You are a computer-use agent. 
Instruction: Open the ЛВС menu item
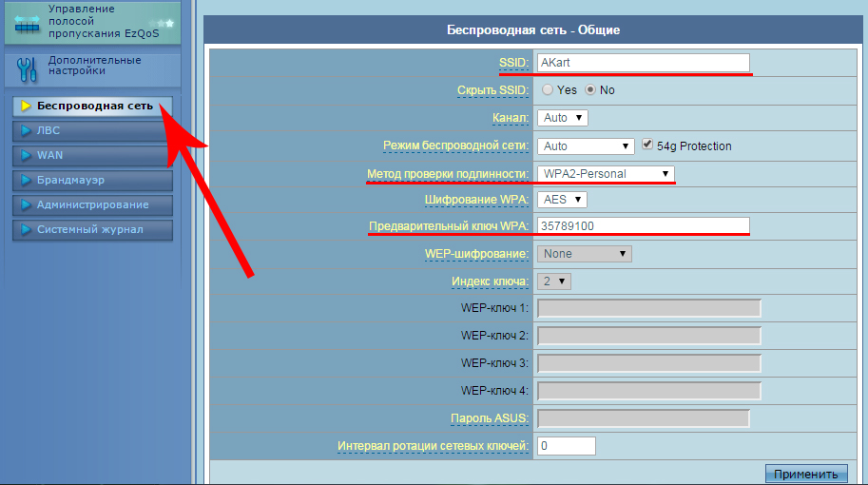92,130
